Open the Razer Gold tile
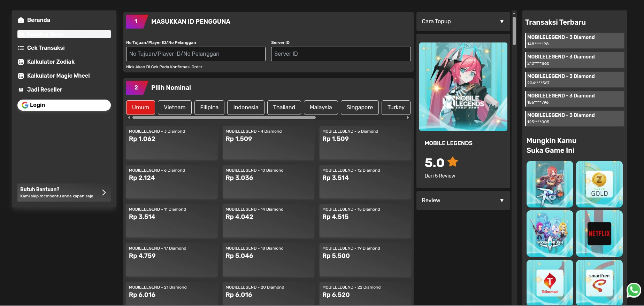Viewport: 644px width, 306px height. (599, 184)
